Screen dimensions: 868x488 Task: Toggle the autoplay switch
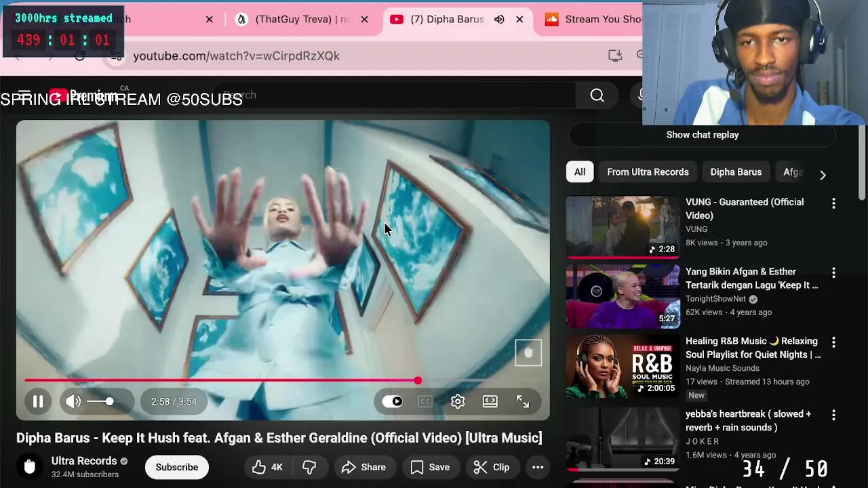pos(392,401)
